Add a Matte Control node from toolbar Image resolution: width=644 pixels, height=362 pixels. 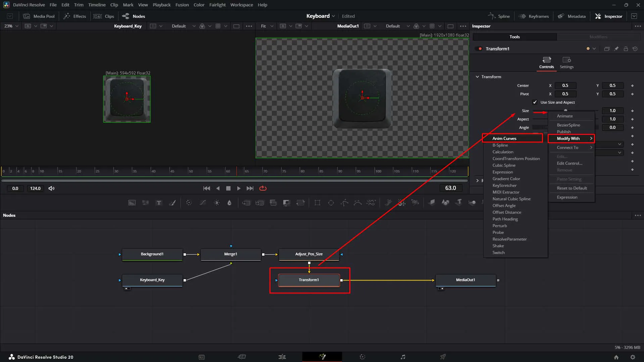287,203
